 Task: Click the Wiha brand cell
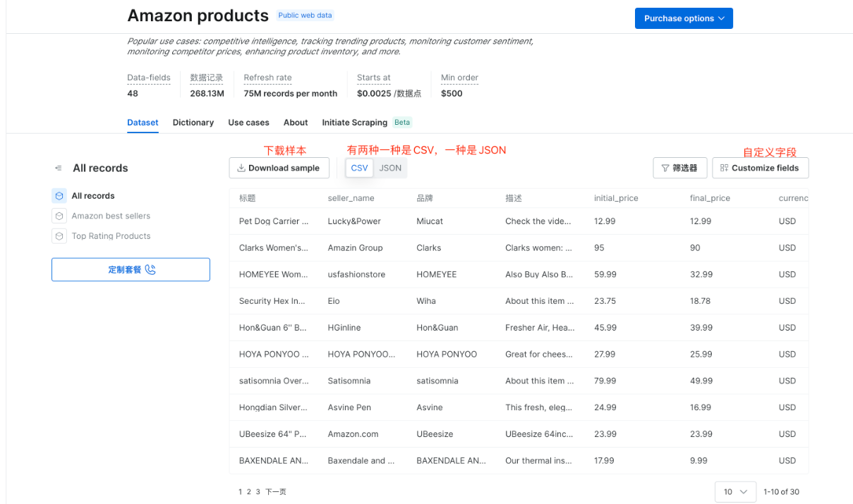[x=426, y=301]
